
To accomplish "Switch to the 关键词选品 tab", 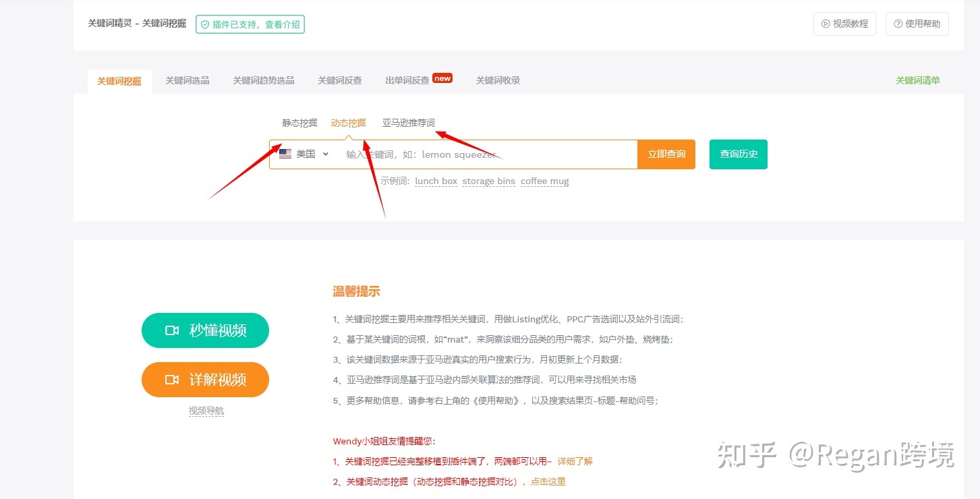I will (x=187, y=80).
